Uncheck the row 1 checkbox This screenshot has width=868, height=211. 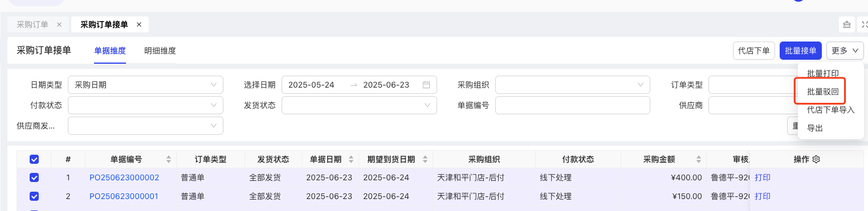(34, 177)
